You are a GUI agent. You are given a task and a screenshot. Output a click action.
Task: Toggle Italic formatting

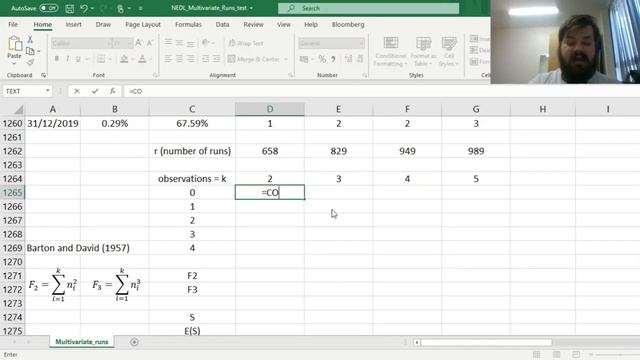pyautogui.click(x=67, y=59)
